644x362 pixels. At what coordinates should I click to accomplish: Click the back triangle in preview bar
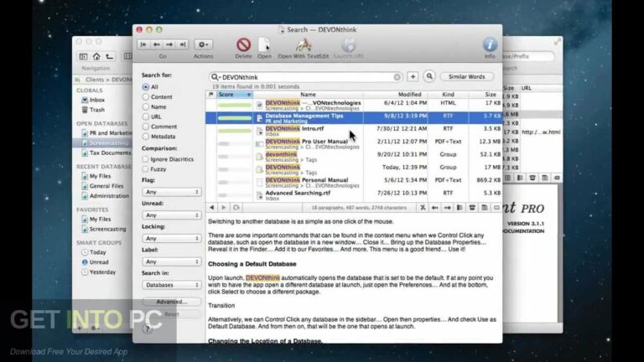tap(212, 208)
